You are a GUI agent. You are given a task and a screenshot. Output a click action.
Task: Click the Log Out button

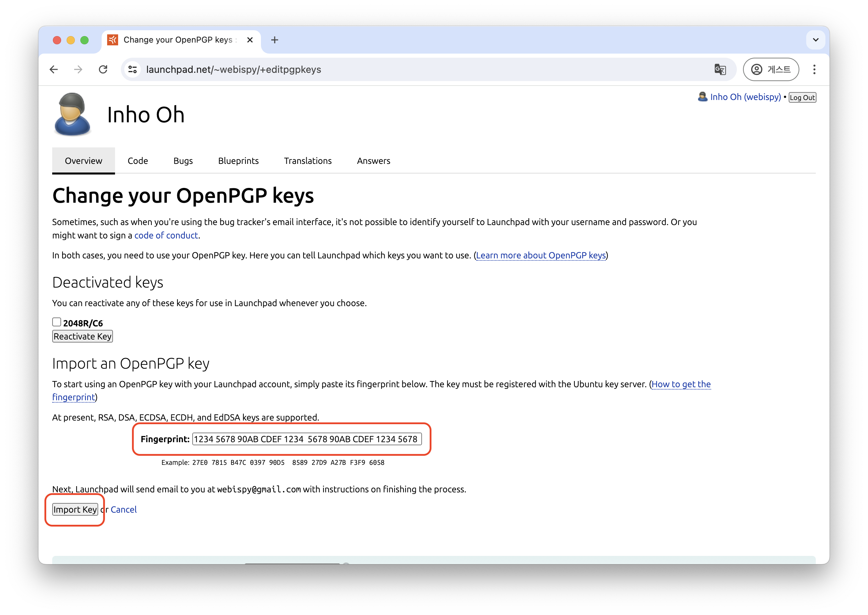click(802, 98)
